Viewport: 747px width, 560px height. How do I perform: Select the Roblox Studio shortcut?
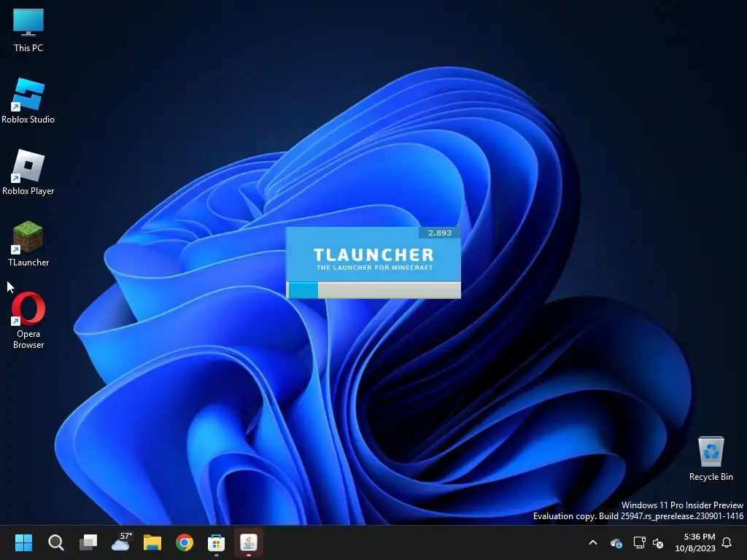[28, 101]
